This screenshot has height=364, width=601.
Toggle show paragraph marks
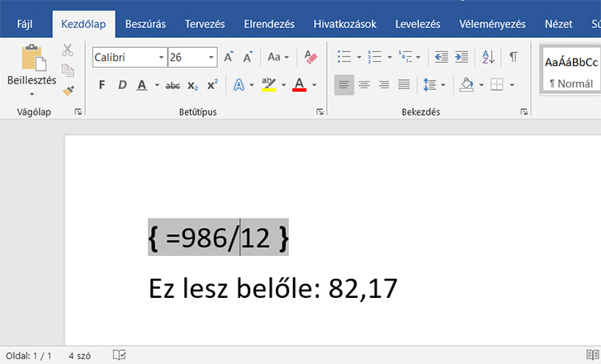(513, 57)
